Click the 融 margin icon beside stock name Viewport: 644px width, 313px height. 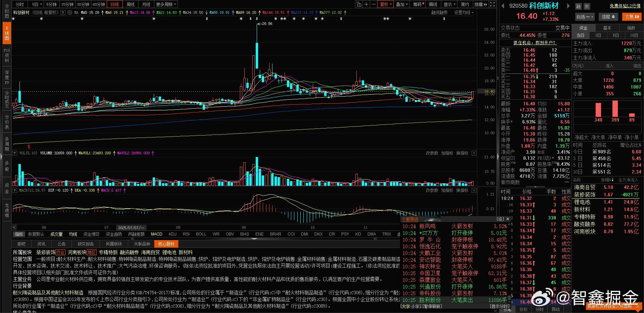click(x=579, y=6)
